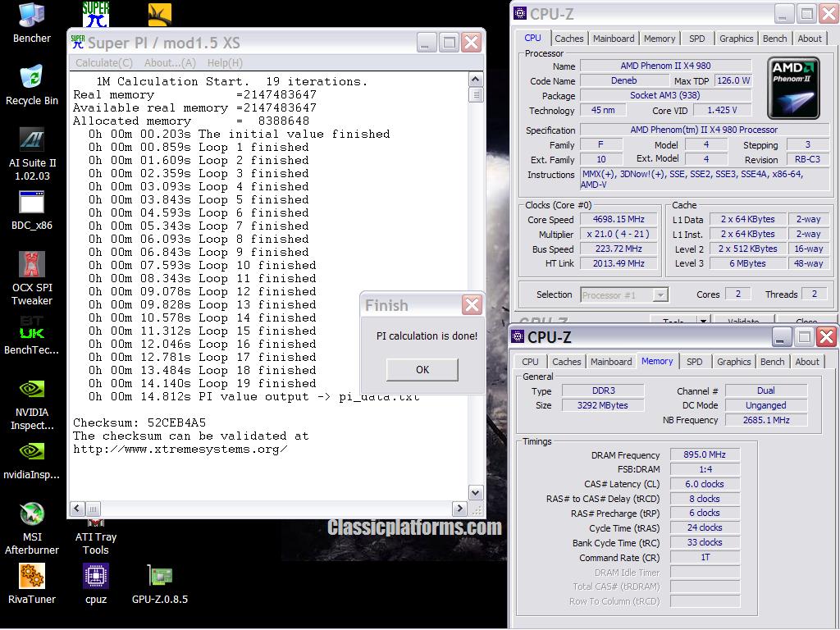840x630 pixels.
Task: Click the upper CPU-Z window title icon
Action: pyautogui.click(x=519, y=13)
